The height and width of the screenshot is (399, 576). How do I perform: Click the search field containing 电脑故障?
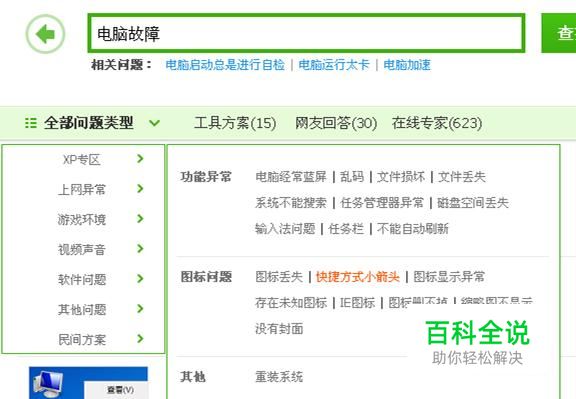306,33
